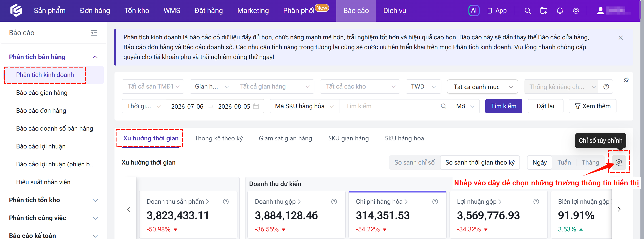
Task: Open the Phân phối top menu
Action: coord(299,11)
